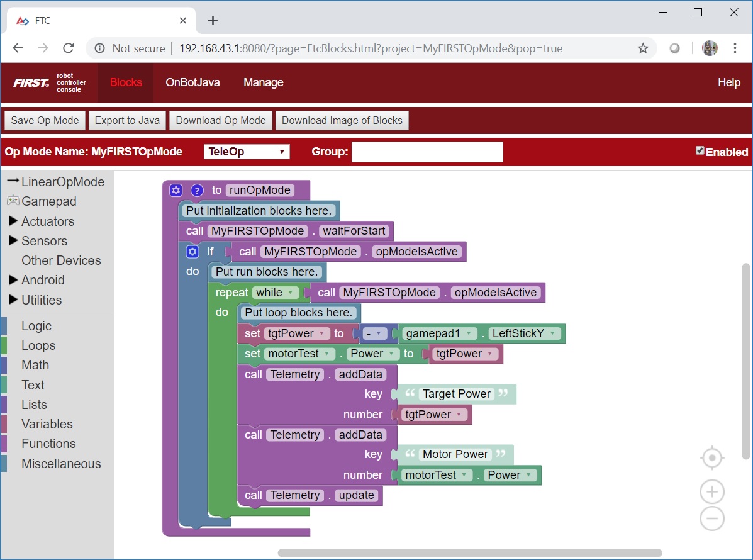Click the Export to Java button

click(127, 120)
